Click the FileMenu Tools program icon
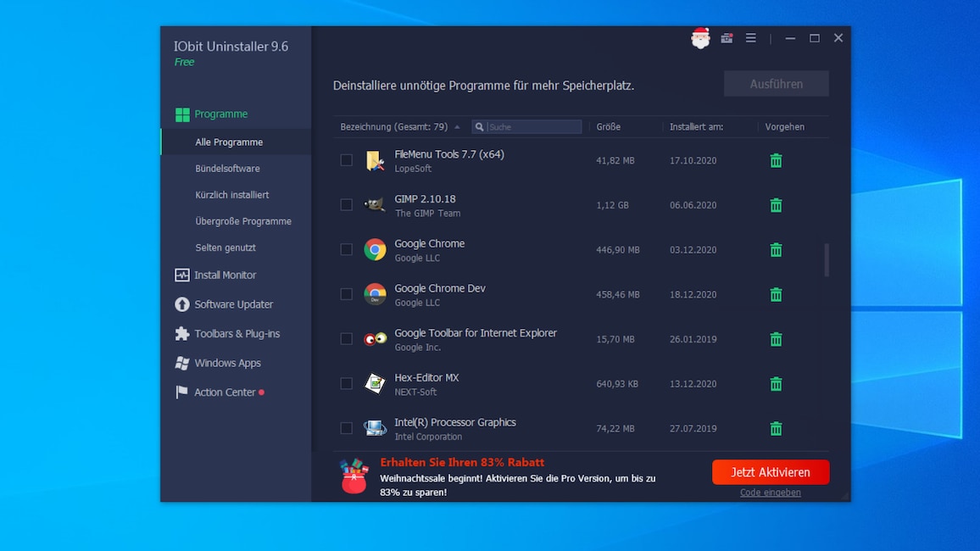 tap(375, 160)
